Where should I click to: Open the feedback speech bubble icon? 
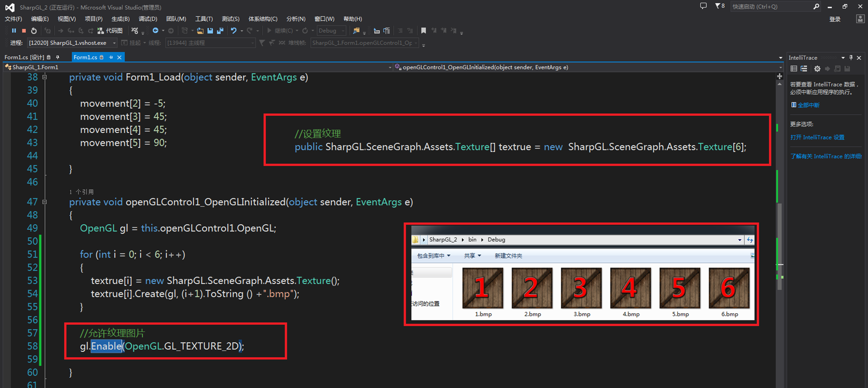[x=703, y=6]
